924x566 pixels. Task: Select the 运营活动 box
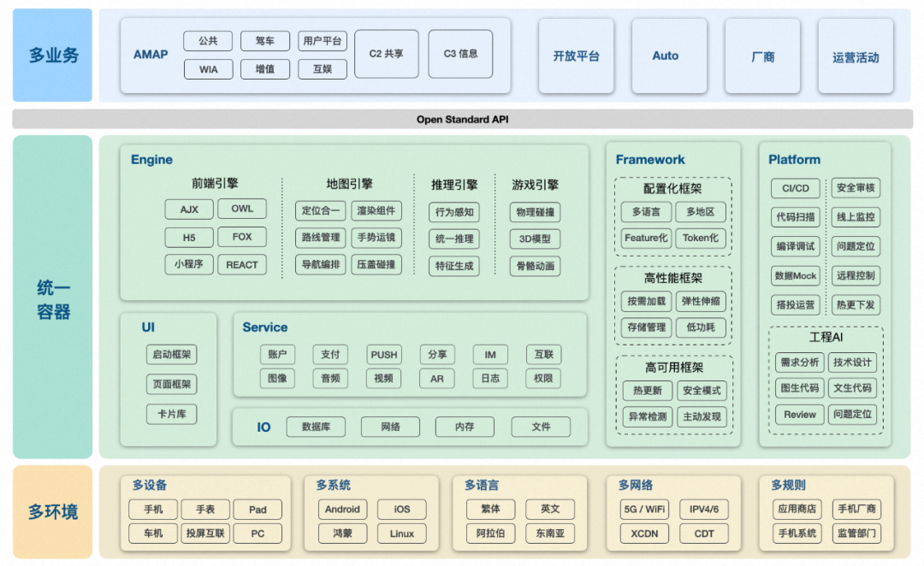[855, 57]
